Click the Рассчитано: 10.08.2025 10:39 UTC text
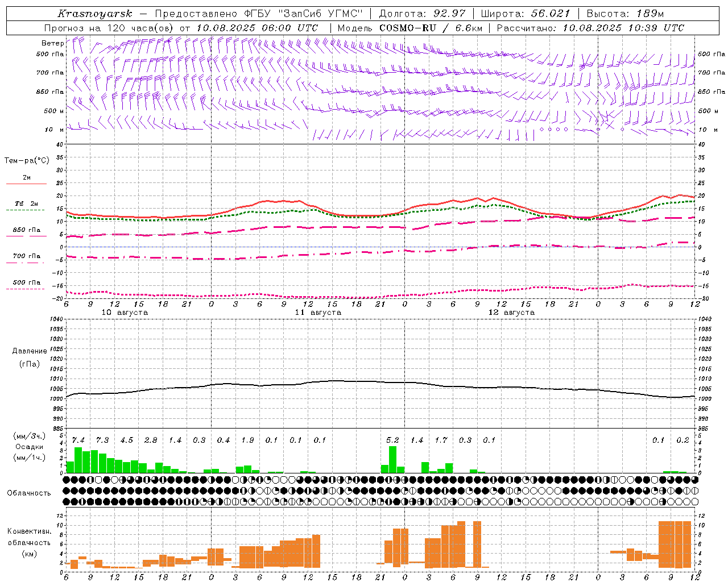This screenshot has height=582, width=728. pos(590,28)
